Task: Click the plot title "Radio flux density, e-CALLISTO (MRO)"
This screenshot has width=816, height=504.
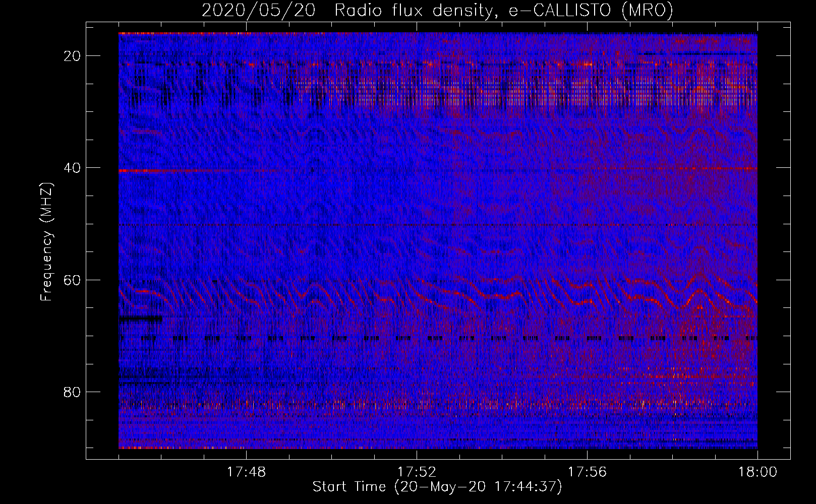Action: pyautogui.click(x=504, y=10)
